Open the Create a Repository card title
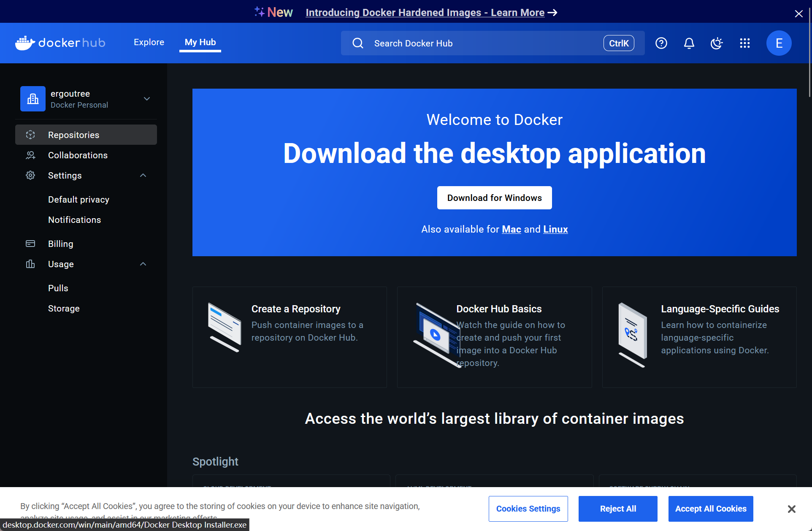Image resolution: width=812 pixels, height=531 pixels. (x=296, y=309)
